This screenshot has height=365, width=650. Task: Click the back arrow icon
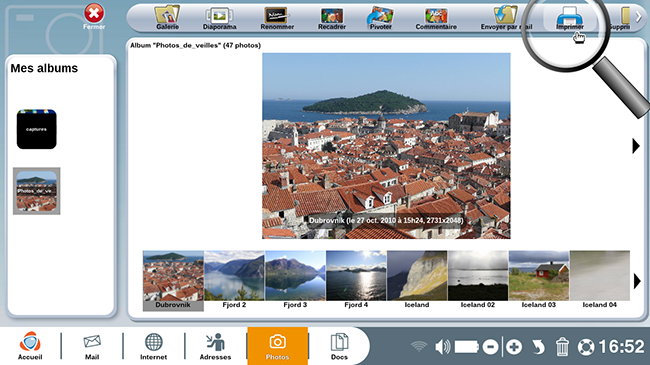(538, 346)
